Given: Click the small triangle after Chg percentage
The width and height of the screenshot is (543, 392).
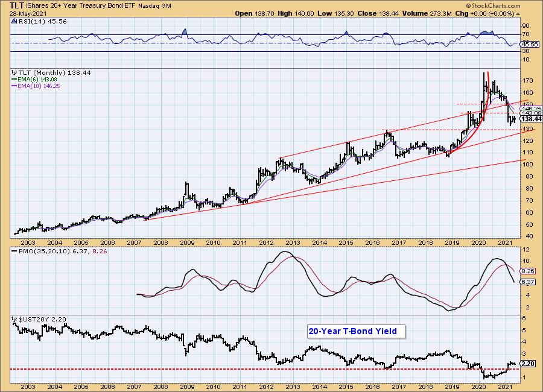Looking at the screenshot, I should click(518, 14).
